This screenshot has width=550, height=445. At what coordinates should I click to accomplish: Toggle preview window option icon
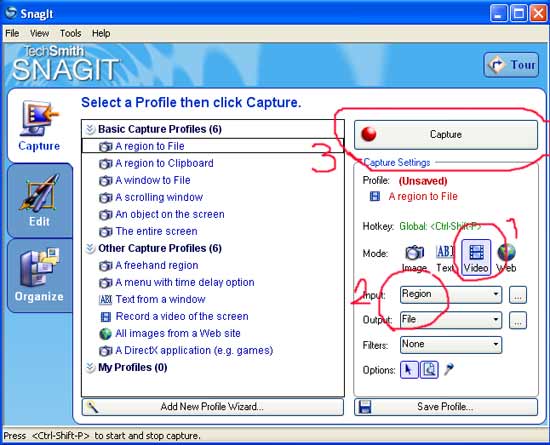pos(429,370)
